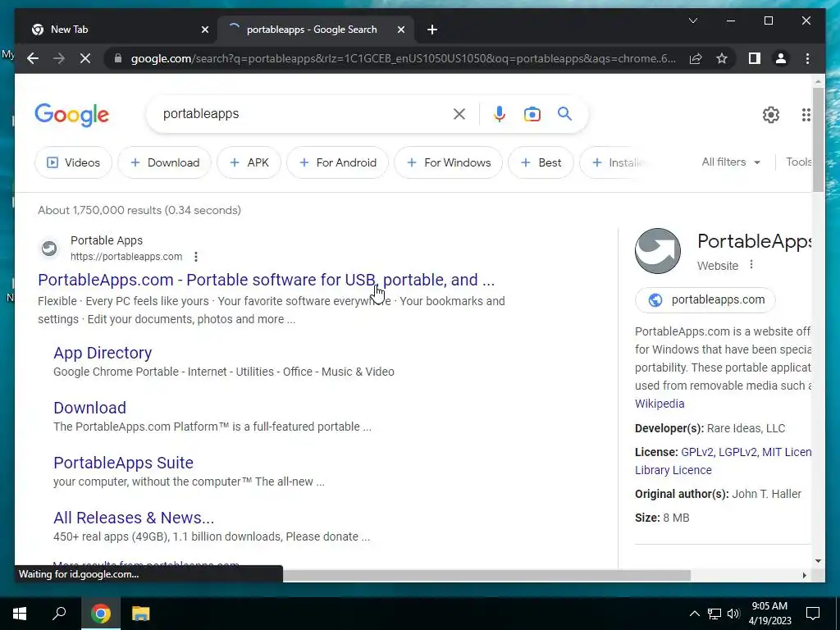
Task: Open the Google logo homepage
Action: 72,115
